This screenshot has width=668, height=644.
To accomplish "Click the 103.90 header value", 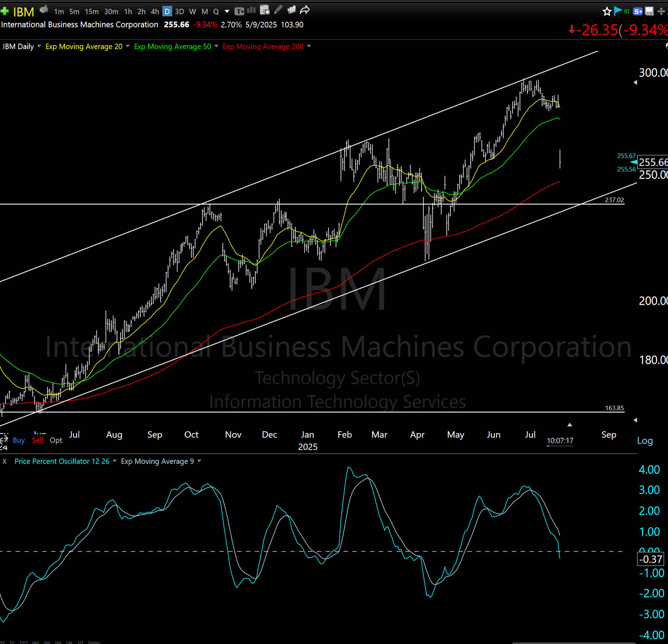I will pyautogui.click(x=292, y=25).
